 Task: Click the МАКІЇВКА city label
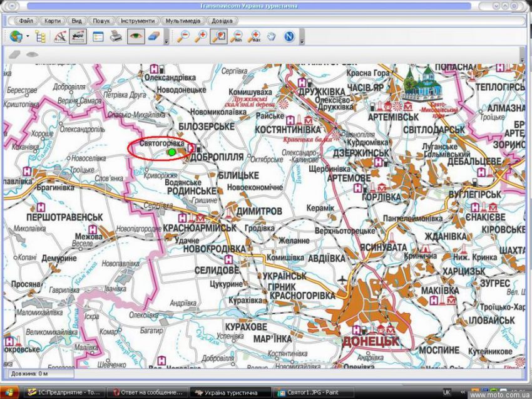tap(440, 291)
